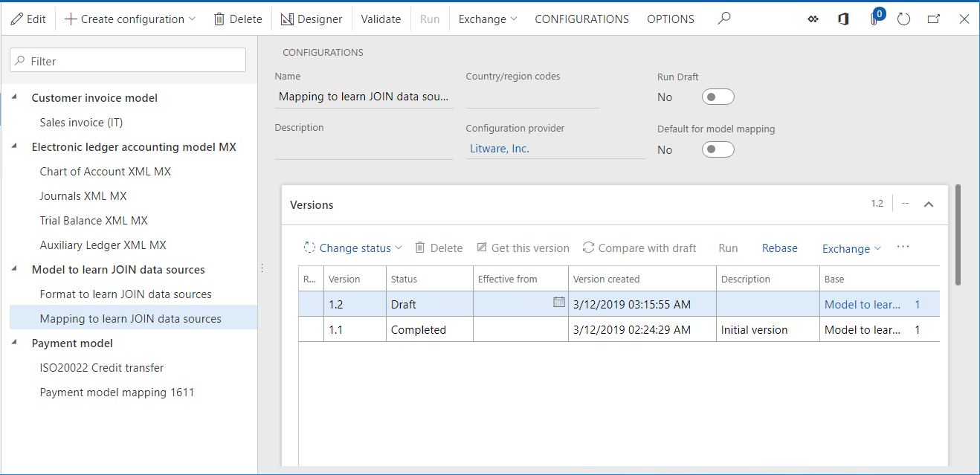Toggle the Run Draft switch

[x=718, y=97]
